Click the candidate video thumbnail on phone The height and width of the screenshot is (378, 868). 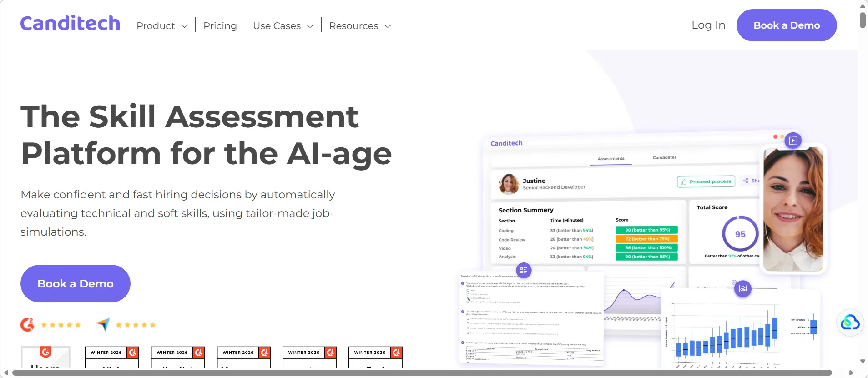click(x=793, y=209)
